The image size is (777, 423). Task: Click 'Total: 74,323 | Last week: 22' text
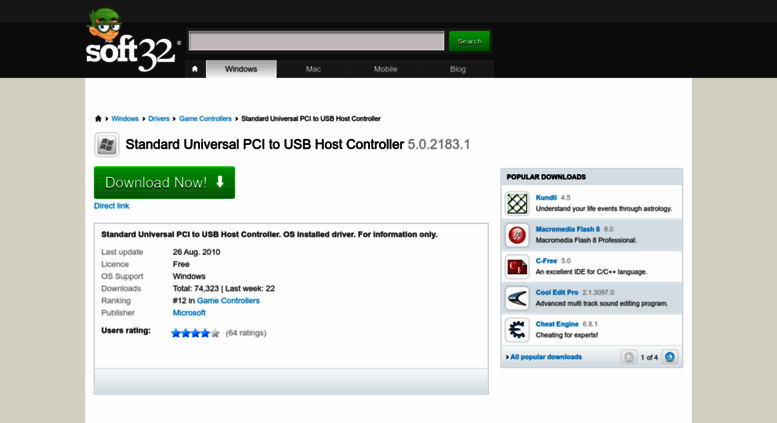[223, 288]
